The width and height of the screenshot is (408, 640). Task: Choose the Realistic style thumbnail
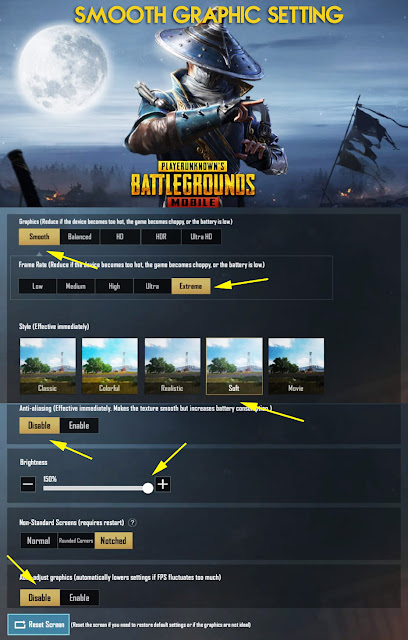coord(172,366)
